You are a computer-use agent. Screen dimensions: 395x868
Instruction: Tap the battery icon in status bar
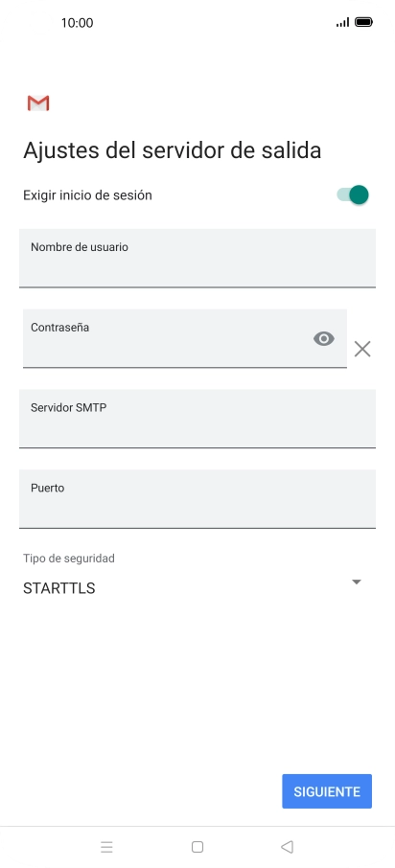point(363,22)
